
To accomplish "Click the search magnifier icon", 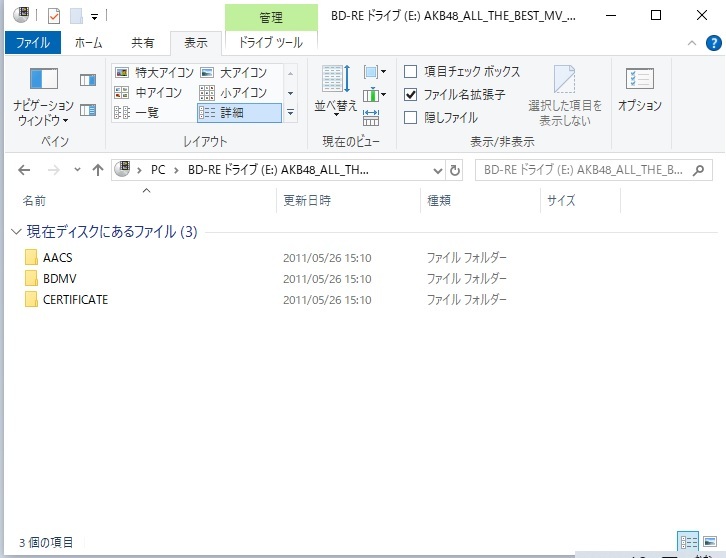I will [x=698, y=170].
